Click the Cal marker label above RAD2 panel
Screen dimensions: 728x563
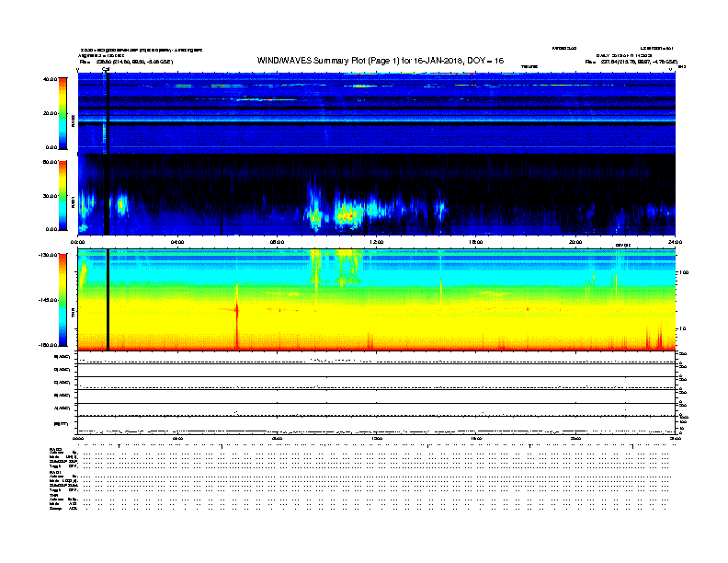click(106, 69)
